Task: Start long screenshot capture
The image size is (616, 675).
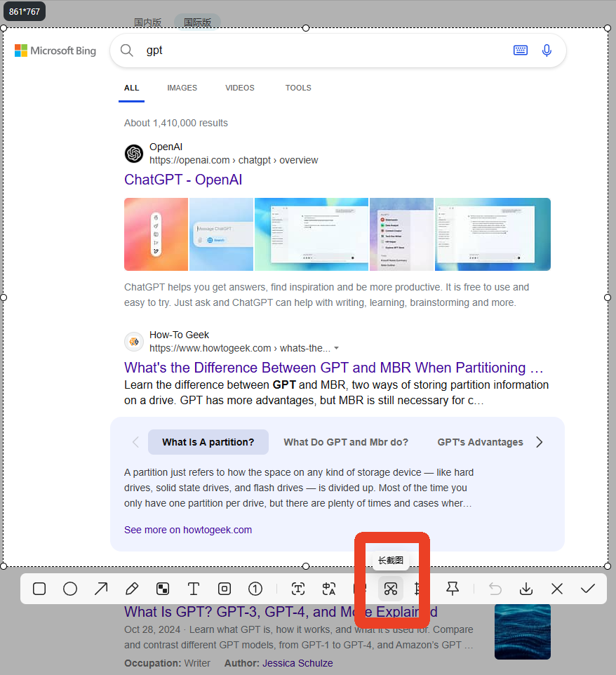Action: [x=391, y=589]
